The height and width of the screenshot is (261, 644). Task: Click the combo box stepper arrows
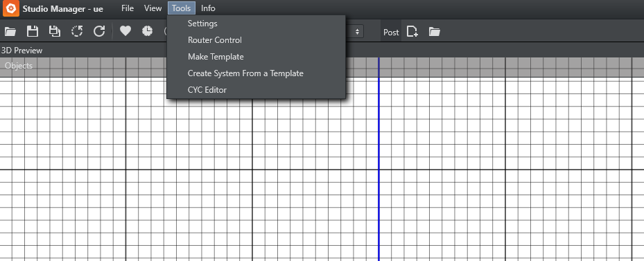357,32
